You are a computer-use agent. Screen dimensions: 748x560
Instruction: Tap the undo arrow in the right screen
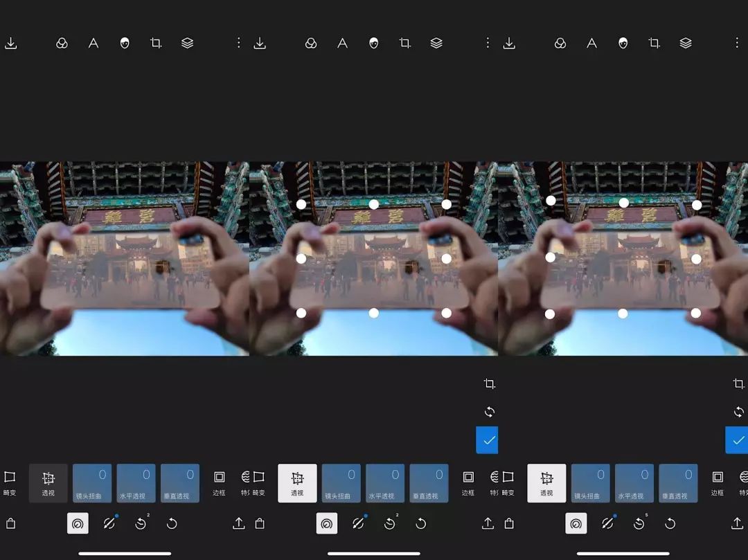click(x=670, y=524)
